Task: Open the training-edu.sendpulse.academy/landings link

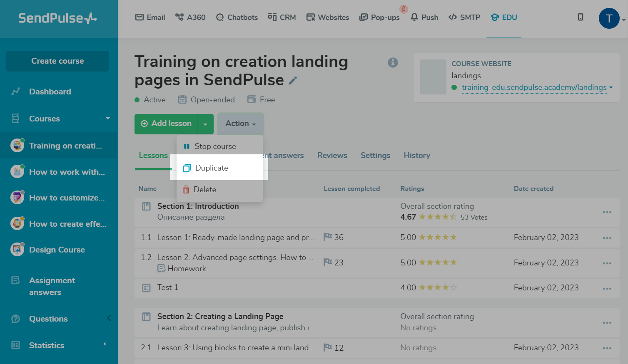Action: click(x=534, y=87)
